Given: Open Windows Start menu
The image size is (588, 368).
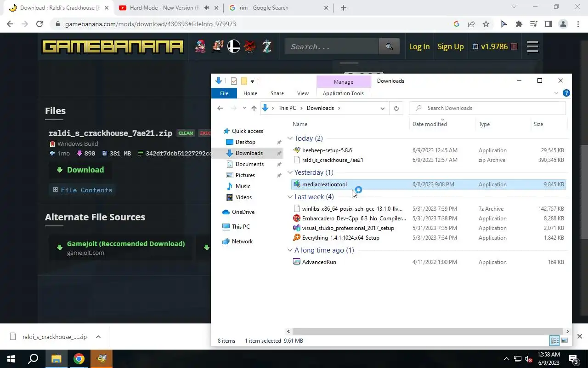Looking at the screenshot, I should click(11, 359).
